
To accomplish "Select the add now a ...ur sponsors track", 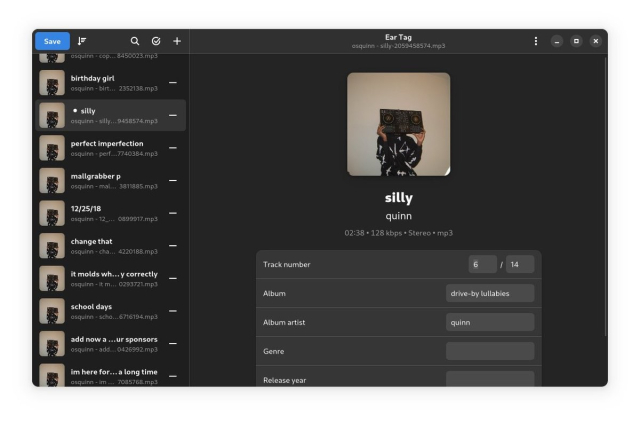I will point(111,344).
